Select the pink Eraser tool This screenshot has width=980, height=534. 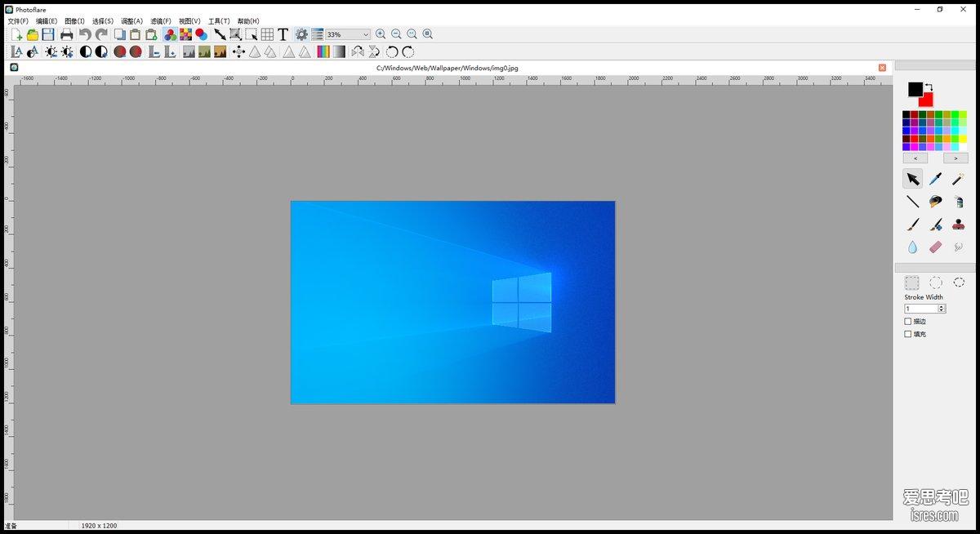(936, 247)
